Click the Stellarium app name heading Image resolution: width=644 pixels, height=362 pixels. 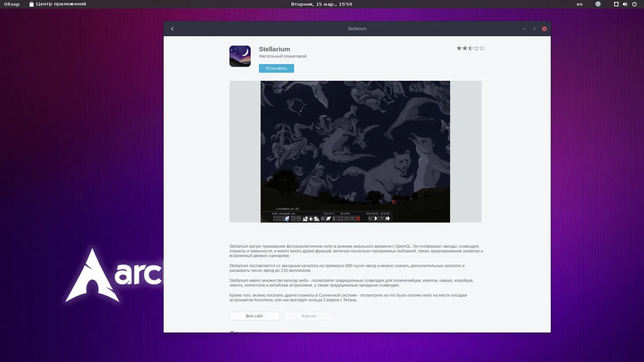(x=274, y=49)
